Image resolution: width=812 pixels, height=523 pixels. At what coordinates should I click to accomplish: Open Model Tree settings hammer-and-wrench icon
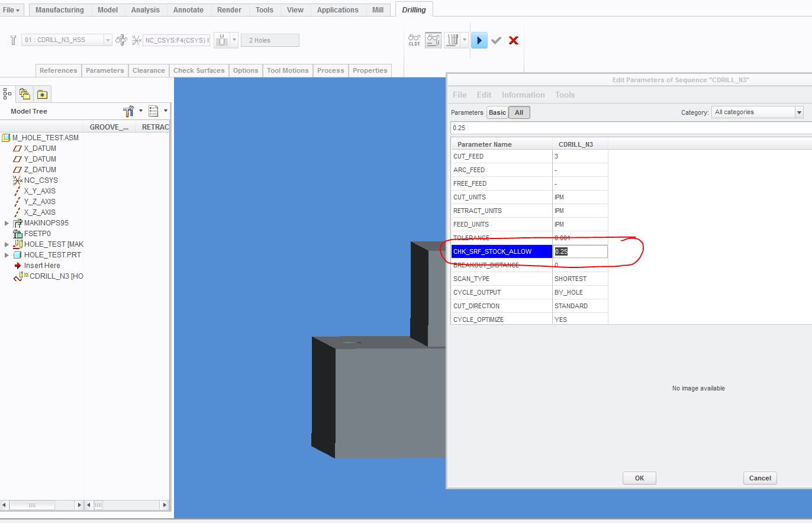129,111
